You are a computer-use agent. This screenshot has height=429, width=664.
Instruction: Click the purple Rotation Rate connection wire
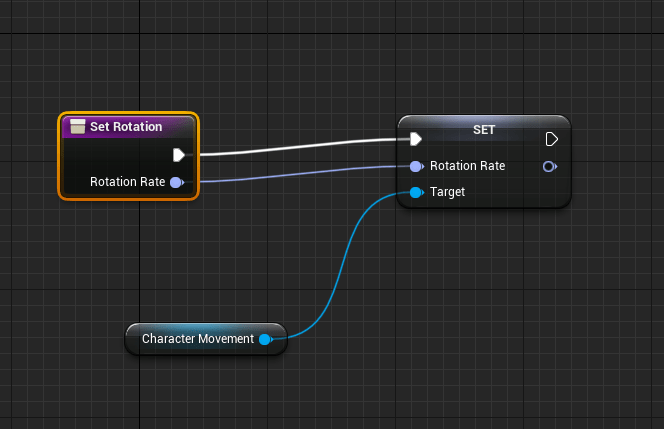pos(300,174)
